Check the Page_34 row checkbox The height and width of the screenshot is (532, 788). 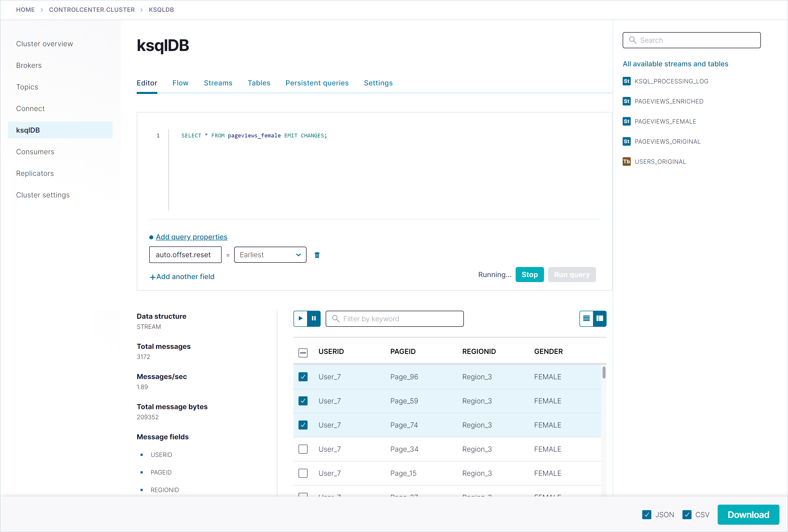(303, 449)
